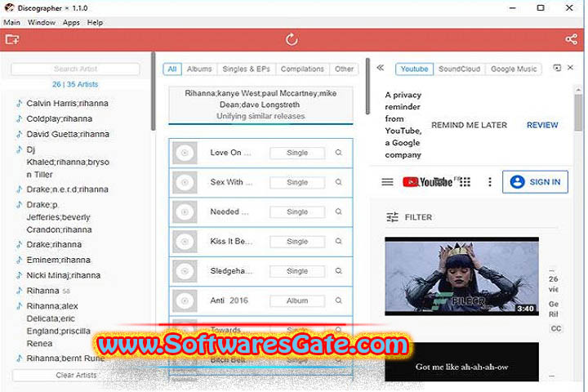588x392 pixels.
Task: Click search icon for Sledgeha release
Action: tap(338, 271)
